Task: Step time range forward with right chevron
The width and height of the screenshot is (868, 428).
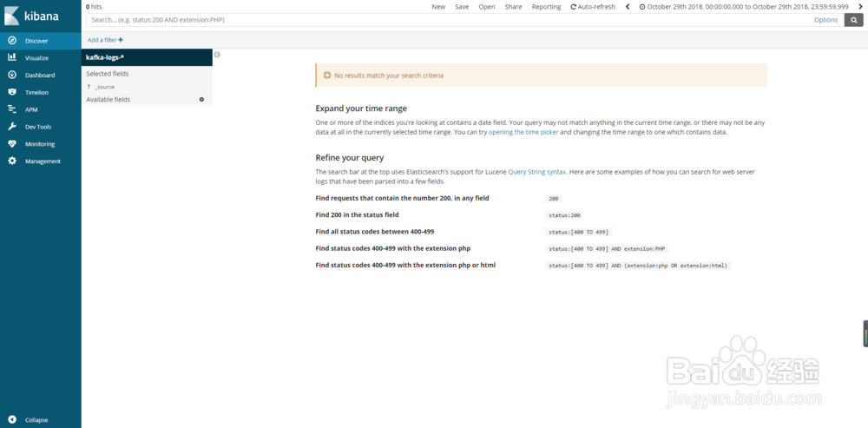Action: point(859,7)
